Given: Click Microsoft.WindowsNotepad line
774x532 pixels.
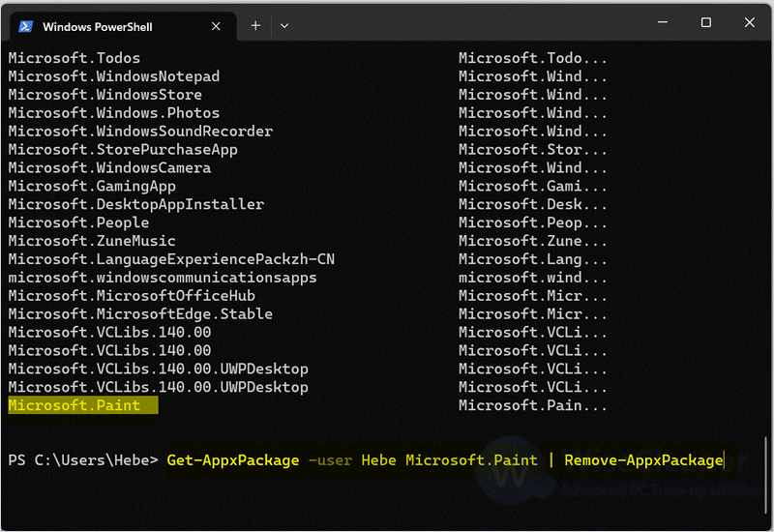Looking at the screenshot, I should pyautogui.click(x=114, y=76).
